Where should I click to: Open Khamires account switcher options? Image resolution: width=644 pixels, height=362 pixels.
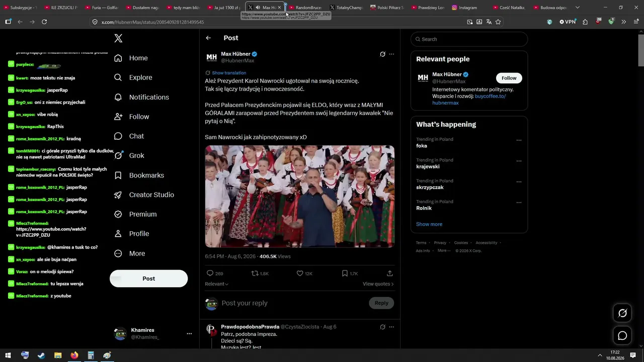189,333
